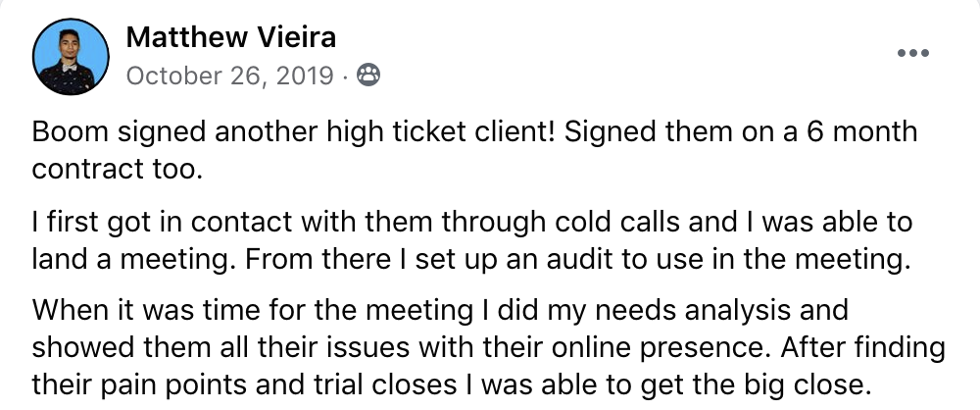980x410 pixels.
Task: Click the "contract too." text line
Action: point(118,169)
